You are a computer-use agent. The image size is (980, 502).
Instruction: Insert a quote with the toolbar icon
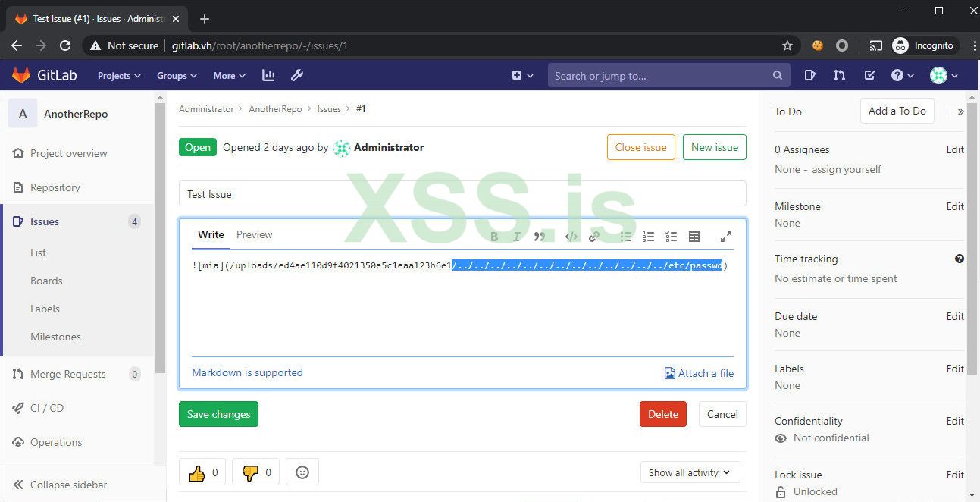(540, 237)
